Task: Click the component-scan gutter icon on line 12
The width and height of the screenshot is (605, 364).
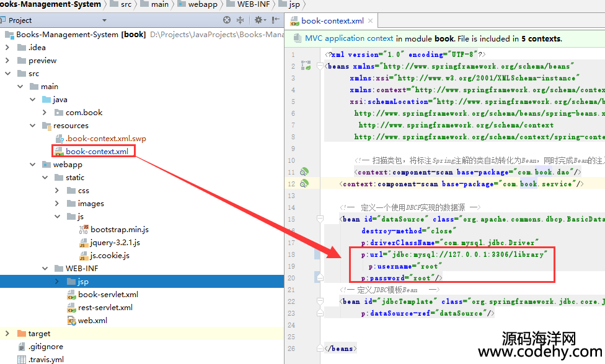Action: click(304, 183)
